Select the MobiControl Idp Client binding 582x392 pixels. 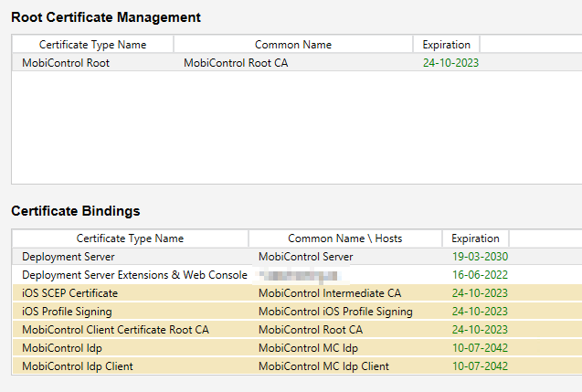(78, 366)
